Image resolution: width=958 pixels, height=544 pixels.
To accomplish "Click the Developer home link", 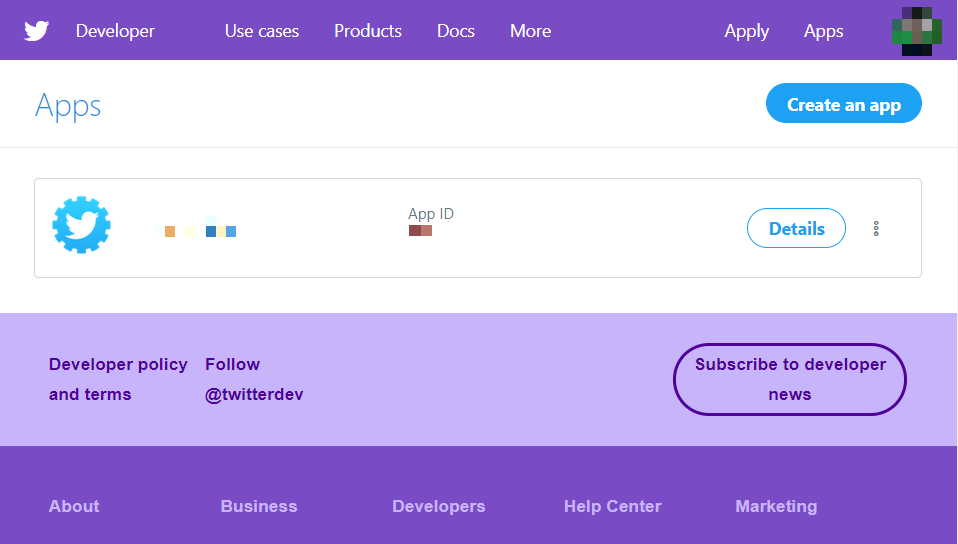I will (115, 31).
